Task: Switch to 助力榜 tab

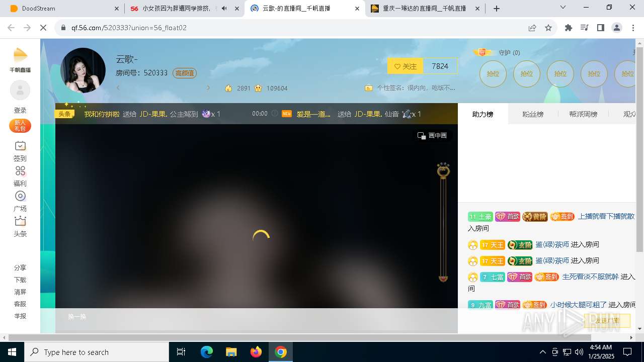Action: point(483,114)
